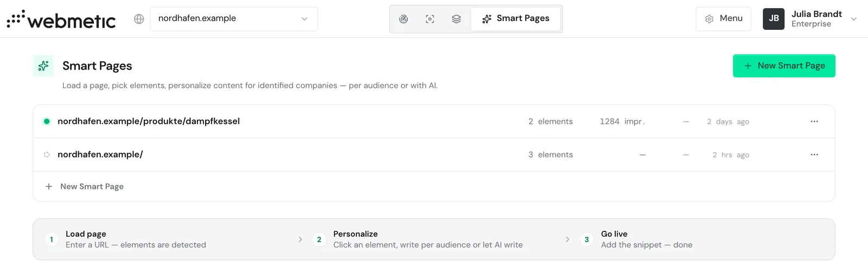This screenshot has height=278, width=868.
Task: Click the globe icon beside domain selector
Action: coord(139,19)
